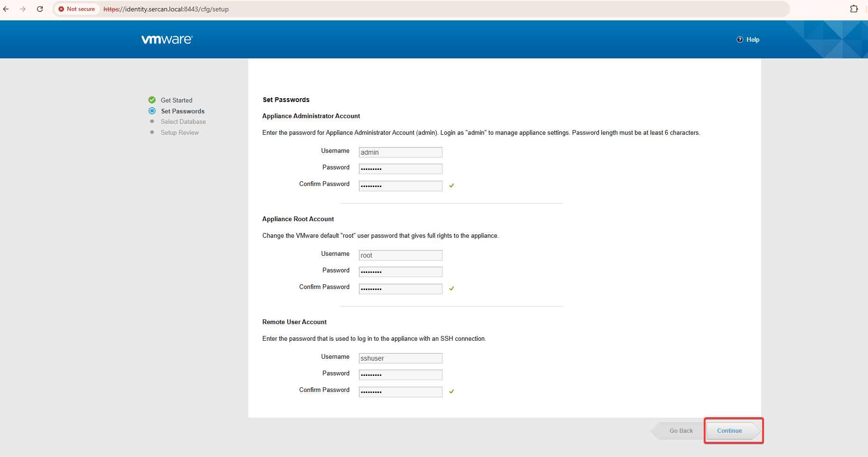Image resolution: width=868 pixels, height=457 pixels.
Task: Select the Setup Review wizard step
Action: tap(179, 133)
